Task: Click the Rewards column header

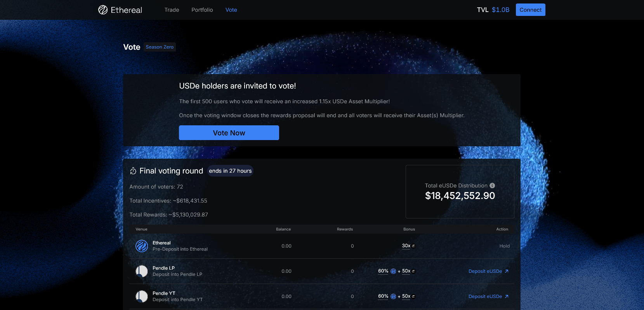Action: coord(345,229)
